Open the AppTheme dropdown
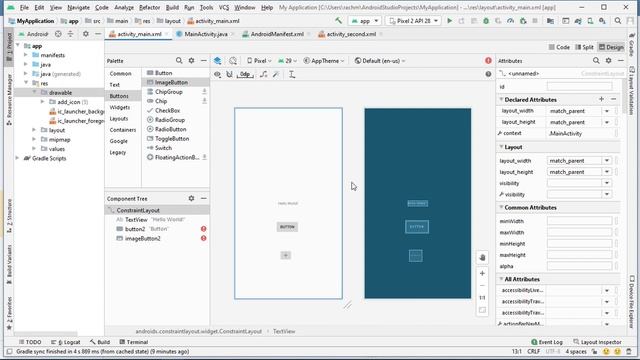The width and height of the screenshot is (640, 360). click(x=324, y=61)
